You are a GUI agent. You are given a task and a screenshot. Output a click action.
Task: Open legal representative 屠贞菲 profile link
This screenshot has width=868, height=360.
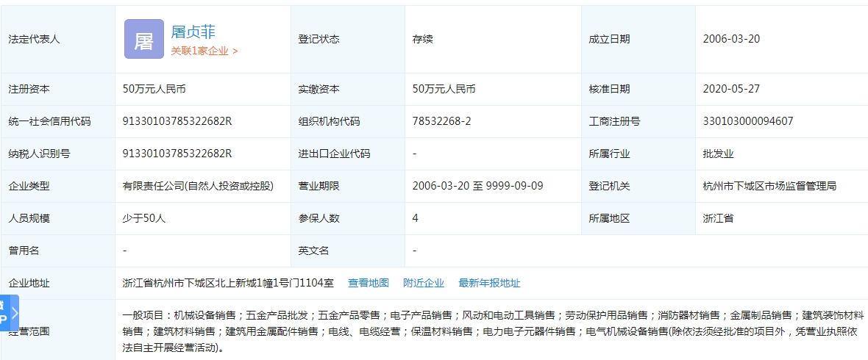(x=193, y=32)
